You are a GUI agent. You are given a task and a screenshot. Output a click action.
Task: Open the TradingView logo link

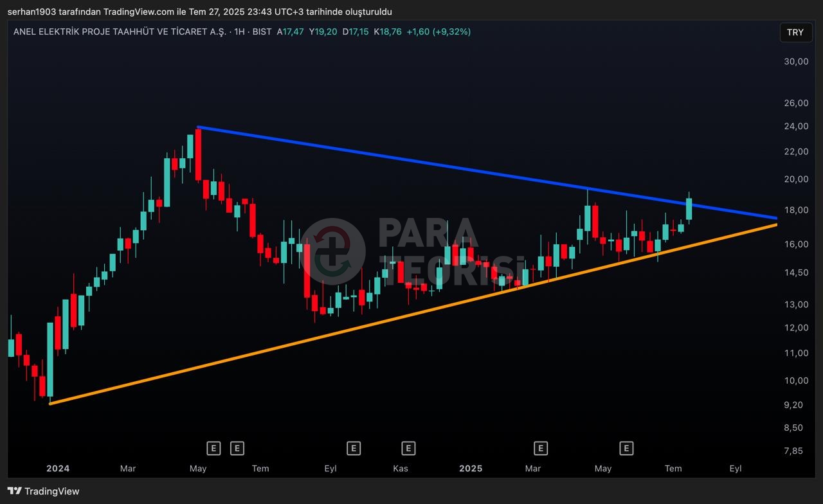click(44, 491)
